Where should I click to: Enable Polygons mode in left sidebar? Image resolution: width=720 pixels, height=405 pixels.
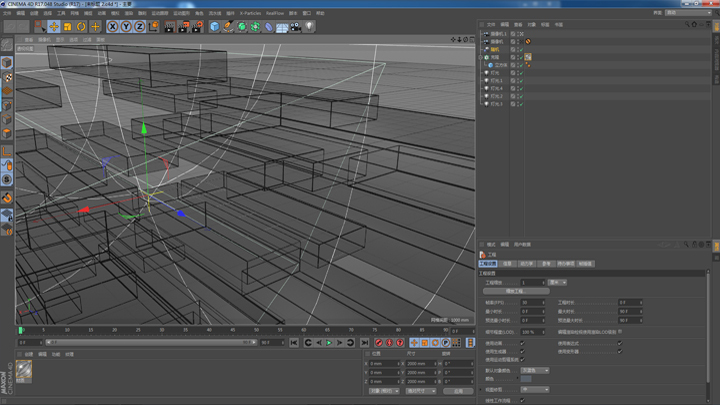coord(7,133)
